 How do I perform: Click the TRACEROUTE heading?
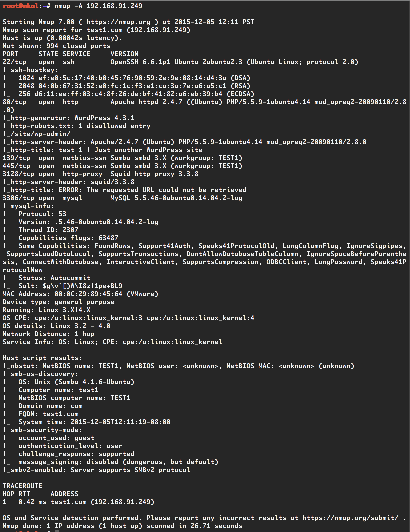[22, 486]
